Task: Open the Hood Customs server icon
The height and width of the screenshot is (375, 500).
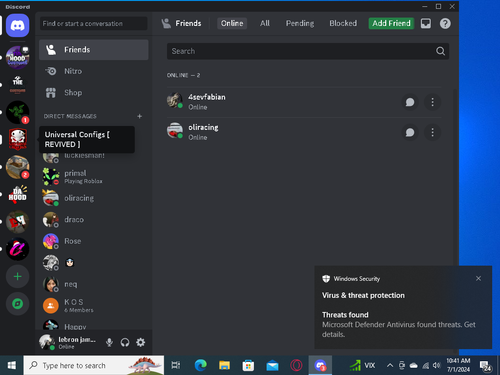Action: [x=17, y=57]
